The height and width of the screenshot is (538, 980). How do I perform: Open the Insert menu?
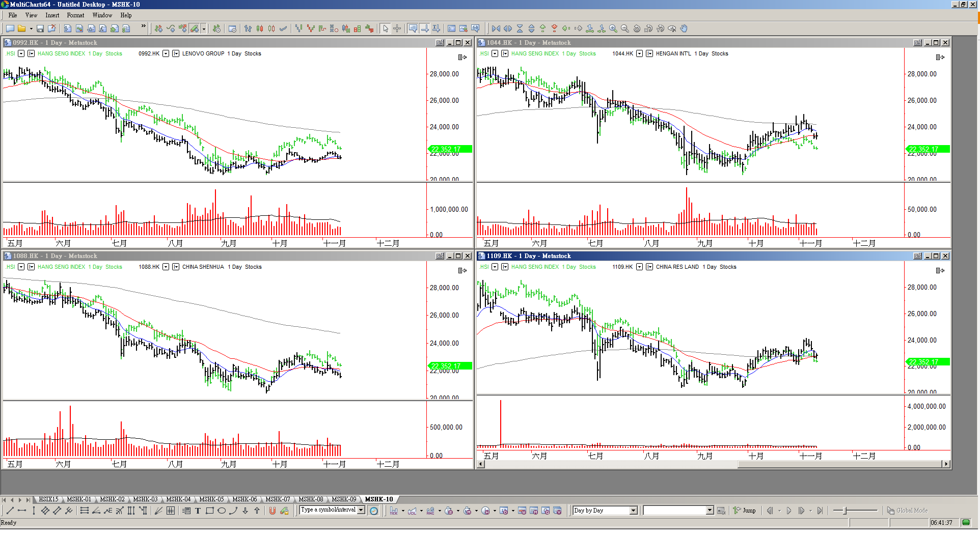(52, 15)
